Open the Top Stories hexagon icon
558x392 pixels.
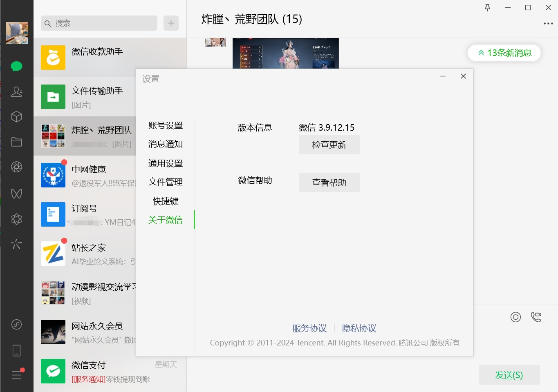pyautogui.click(x=16, y=219)
